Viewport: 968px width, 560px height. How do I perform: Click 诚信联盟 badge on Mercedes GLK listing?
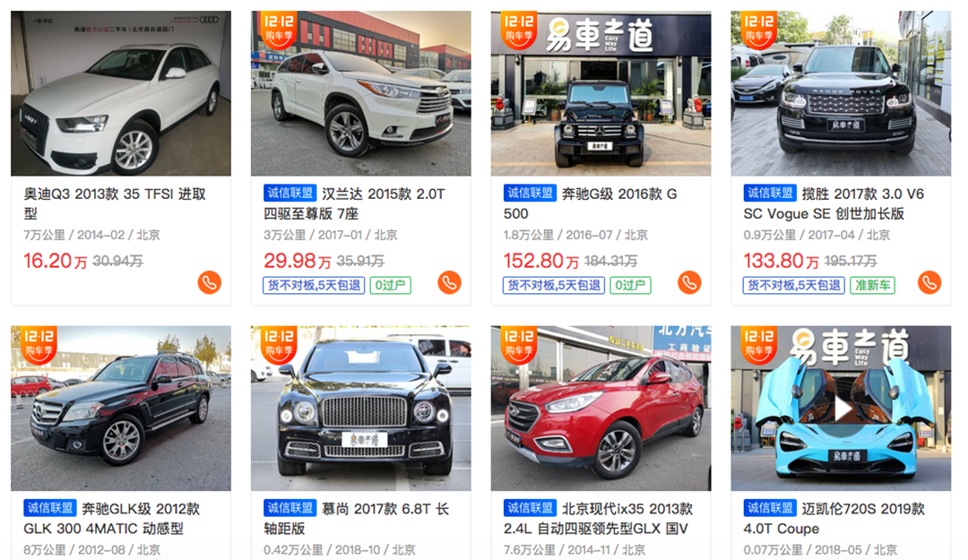tap(50, 508)
